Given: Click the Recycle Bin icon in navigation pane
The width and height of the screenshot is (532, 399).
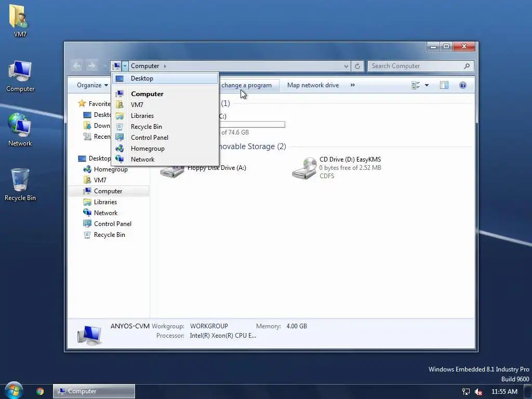Looking at the screenshot, I should [x=87, y=234].
